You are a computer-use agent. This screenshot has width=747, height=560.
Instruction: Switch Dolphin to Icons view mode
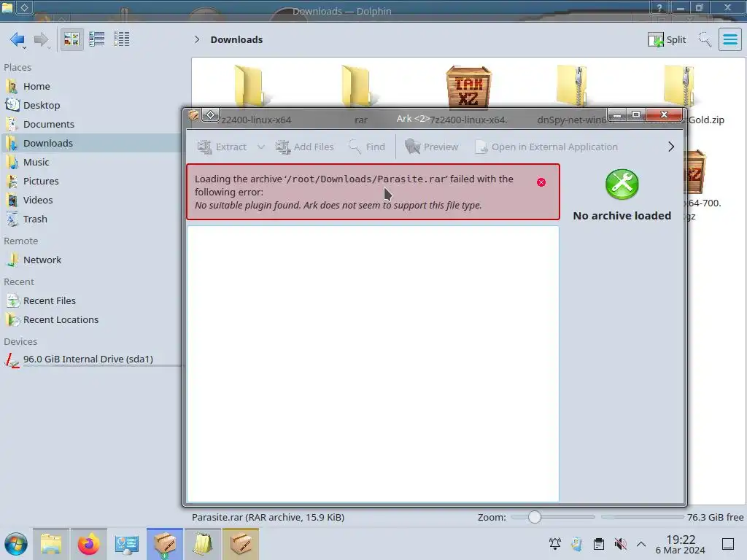(x=71, y=39)
